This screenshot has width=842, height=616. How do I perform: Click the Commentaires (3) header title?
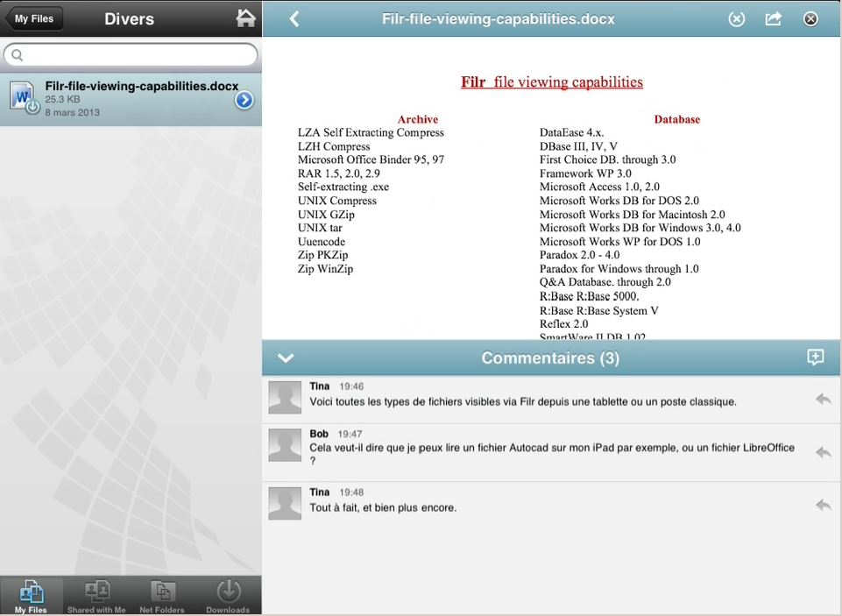pos(550,358)
